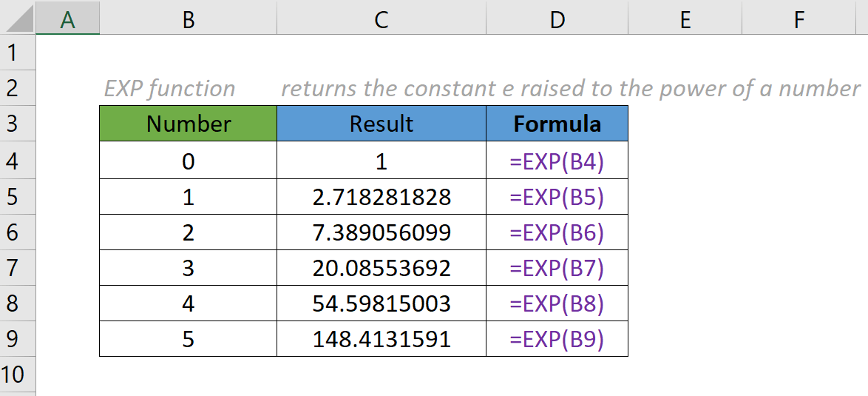Select row 3 header
The height and width of the screenshot is (396, 868).
[x=11, y=123]
